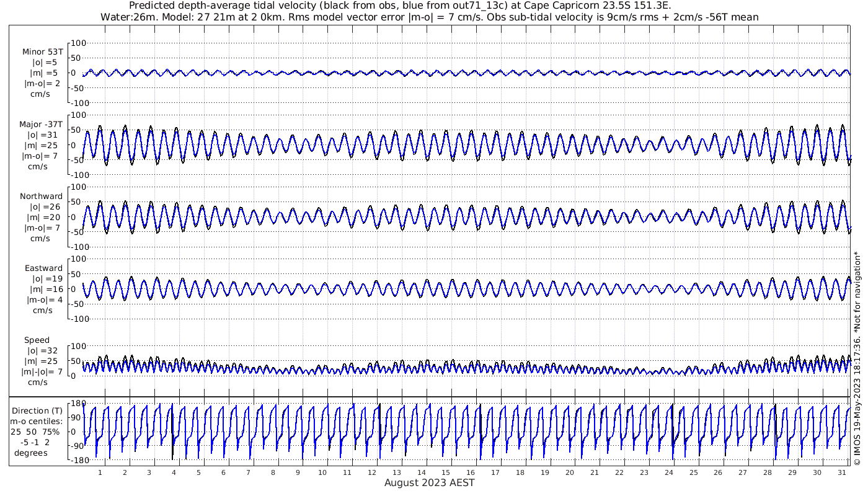Click day tick label '20' on the x-axis
Image resolution: width=868 pixels, height=496 pixels.
570,472
